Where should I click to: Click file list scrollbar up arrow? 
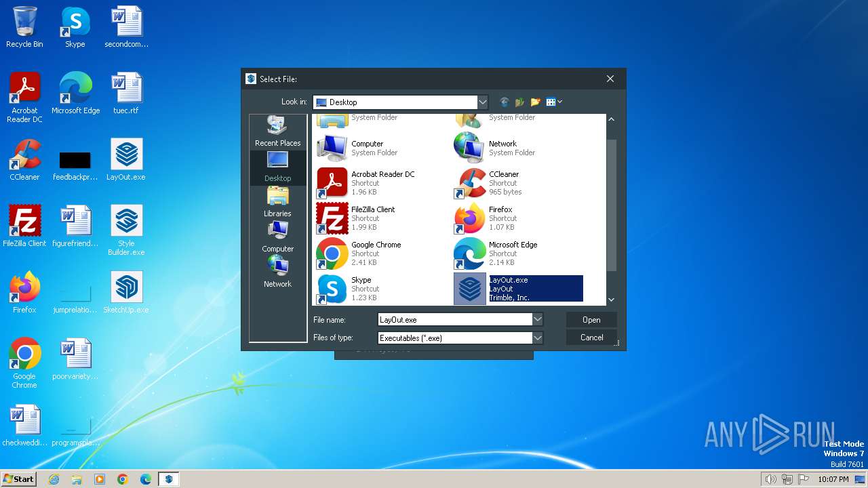pyautogui.click(x=611, y=119)
